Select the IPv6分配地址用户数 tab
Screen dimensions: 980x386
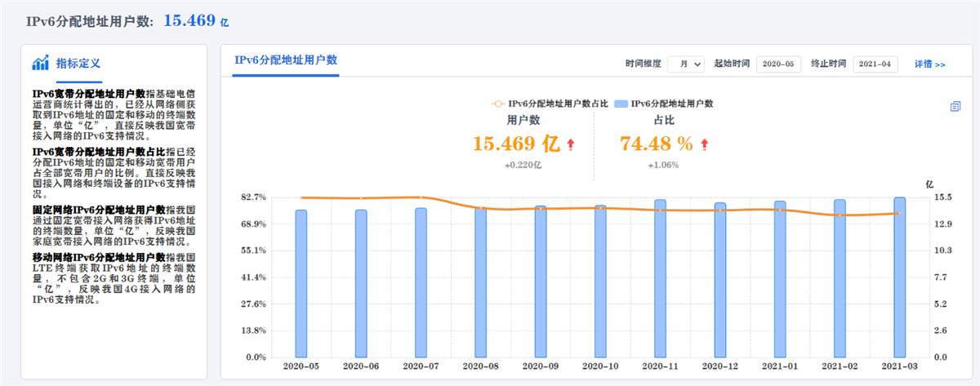286,60
